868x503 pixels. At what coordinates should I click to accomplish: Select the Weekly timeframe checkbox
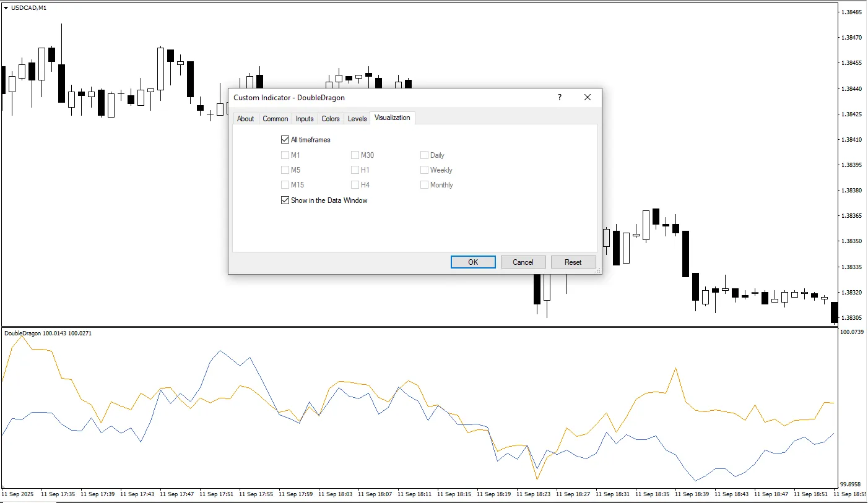[425, 170]
